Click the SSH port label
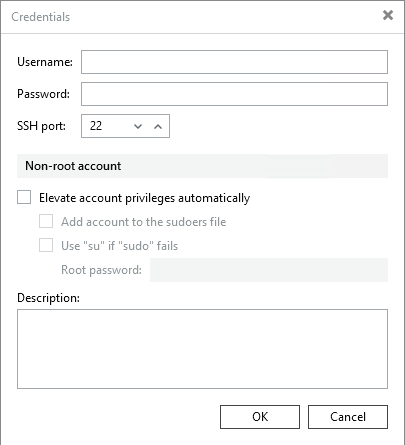 tap(41, 126)
